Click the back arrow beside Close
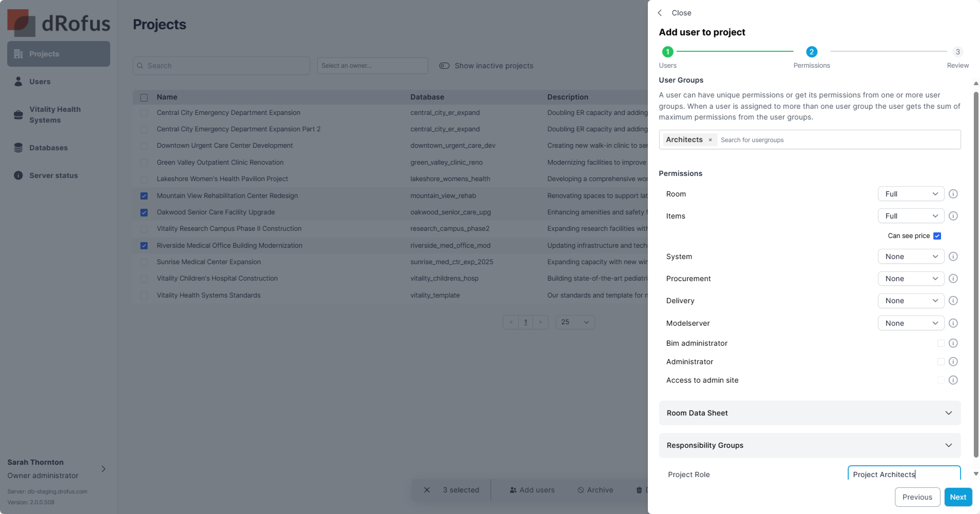This screenshot has width=980, height=514. click(660, 13)
